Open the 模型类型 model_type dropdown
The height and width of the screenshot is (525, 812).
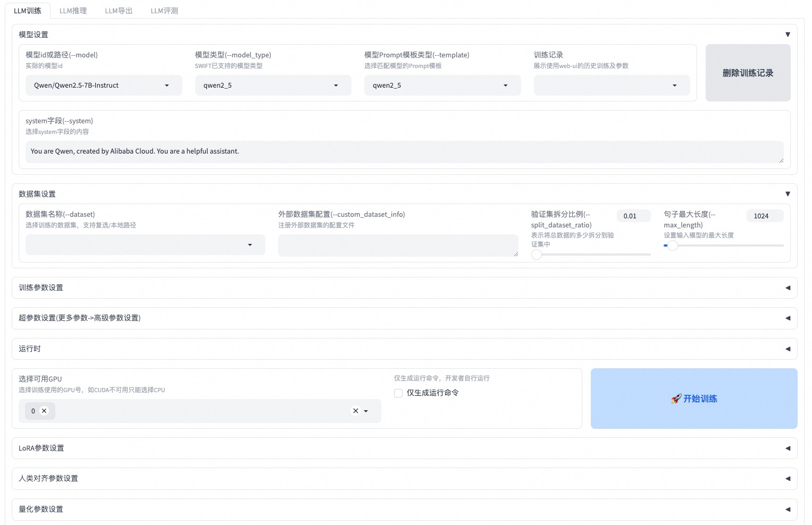click(336, 86)
